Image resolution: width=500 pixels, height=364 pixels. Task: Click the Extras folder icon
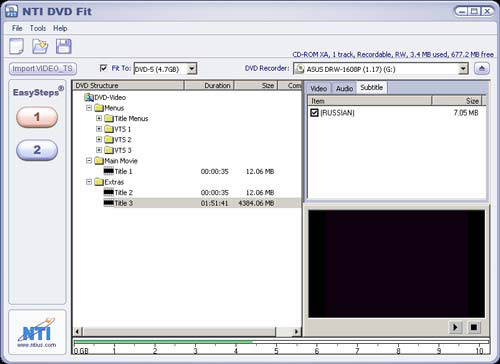click(x=99, y=182)
